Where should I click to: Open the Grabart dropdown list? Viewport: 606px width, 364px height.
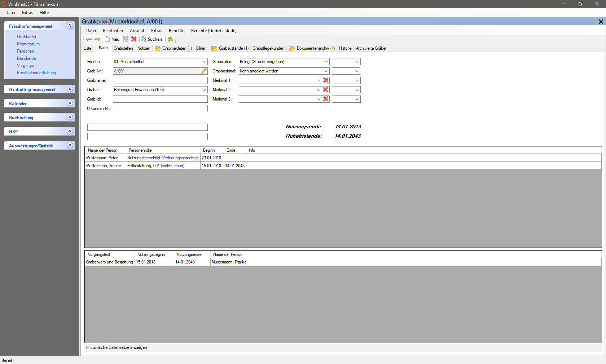(204, 90)
